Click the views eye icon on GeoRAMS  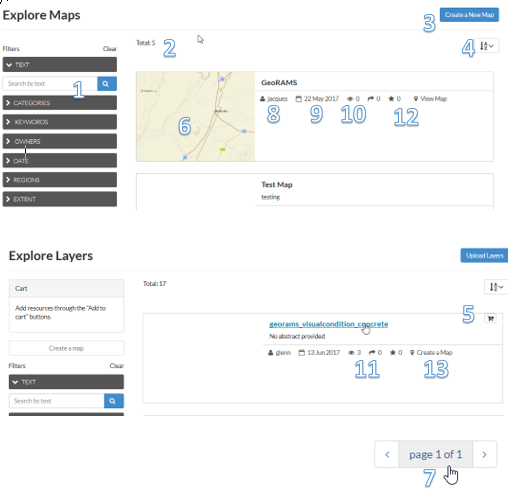350,99
